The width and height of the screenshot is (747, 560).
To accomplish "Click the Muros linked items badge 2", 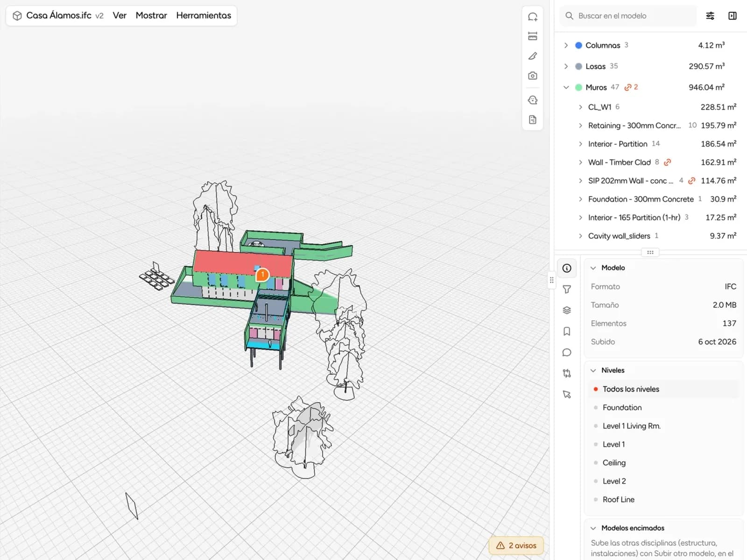I will coord(631,87).
